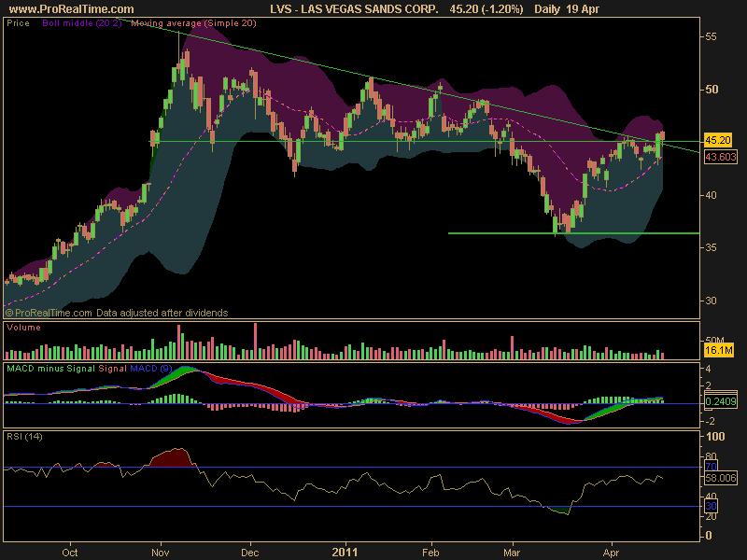Click the Price panel label
The width and height of the screenshot is (747, 560).
18,23
